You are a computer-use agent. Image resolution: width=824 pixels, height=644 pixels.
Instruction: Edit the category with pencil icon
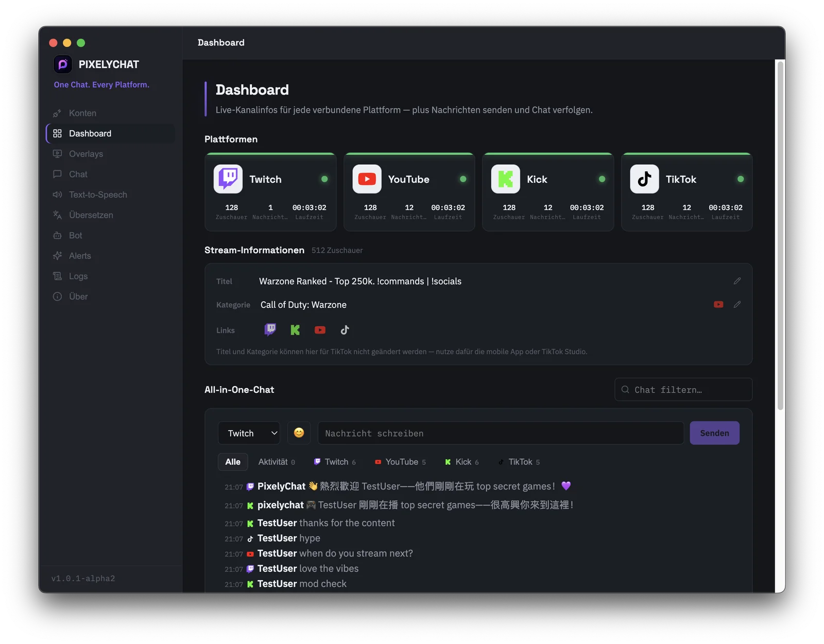737,305
